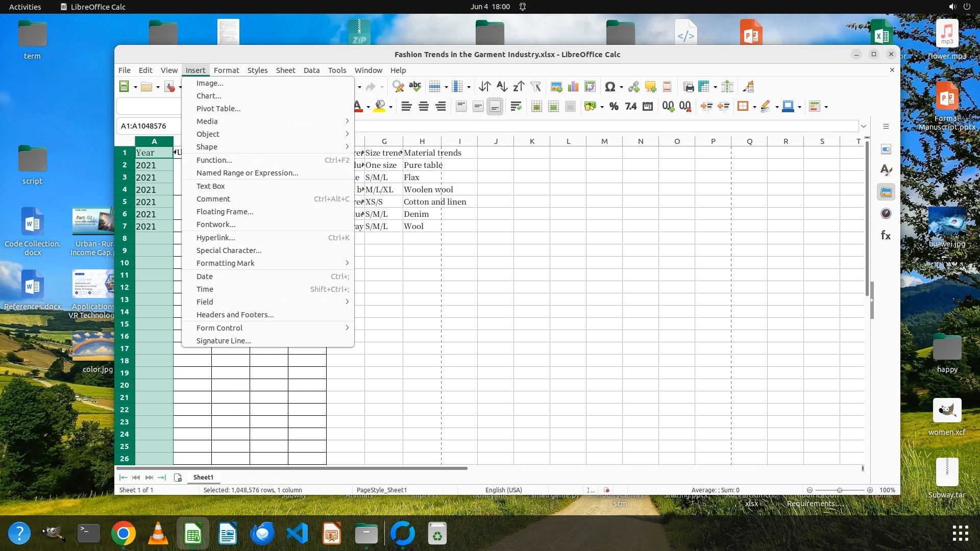
Task: Open the Functions sidebar panel
Action: point(886,235)
